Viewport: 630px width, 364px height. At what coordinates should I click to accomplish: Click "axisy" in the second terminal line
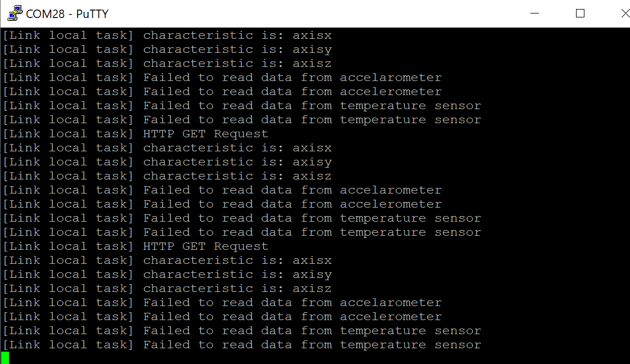(x=312, y=50)
